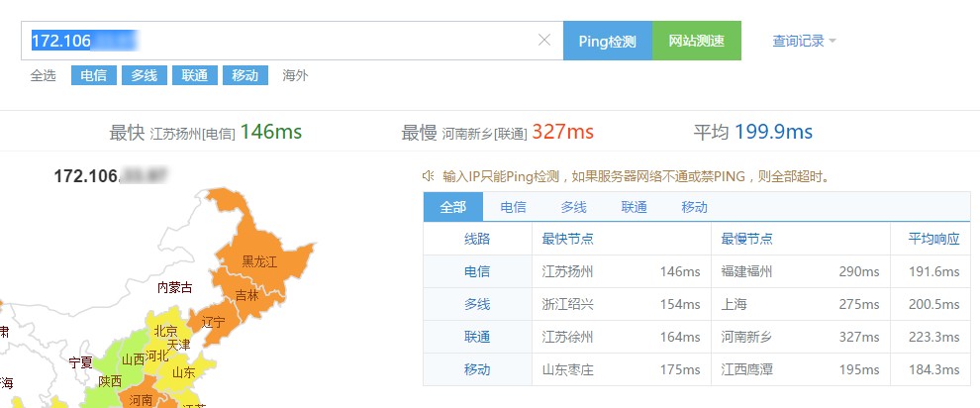The height and width of the screenshot is (408, 980).
Task: Click the 福建福州 cell in the table
Action: coord(746,271)
